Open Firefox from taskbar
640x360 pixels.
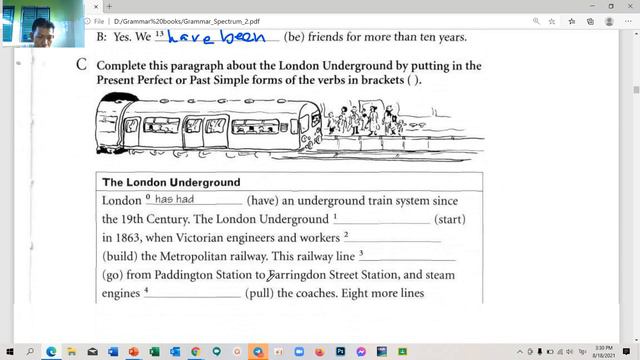[x=320, y=351]
